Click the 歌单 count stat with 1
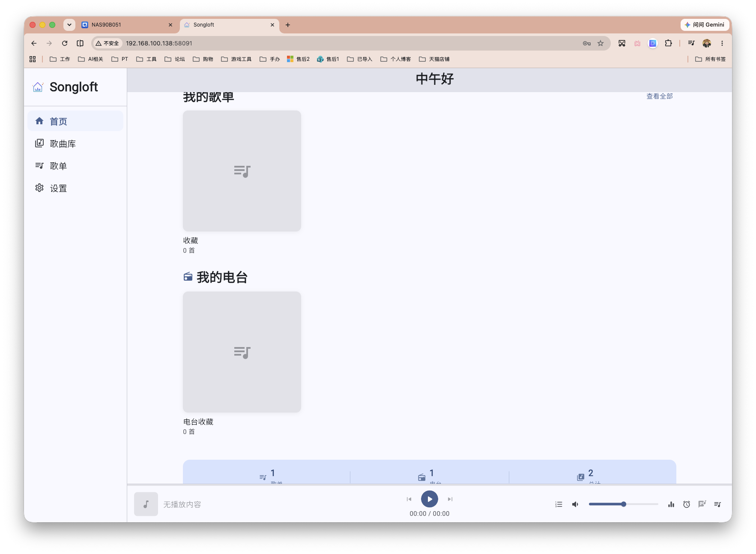This screenshot has height=554, width=756. 271,476
